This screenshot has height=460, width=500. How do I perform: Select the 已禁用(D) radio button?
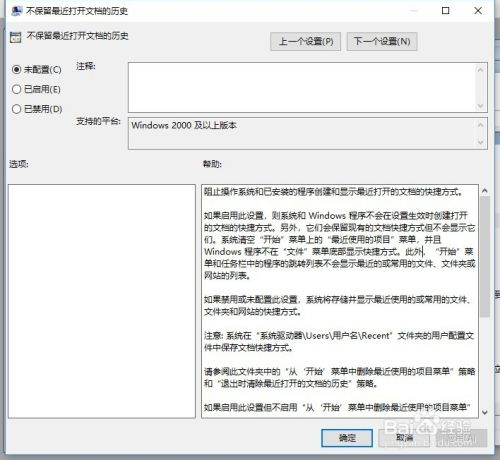[x=17, y=109]
